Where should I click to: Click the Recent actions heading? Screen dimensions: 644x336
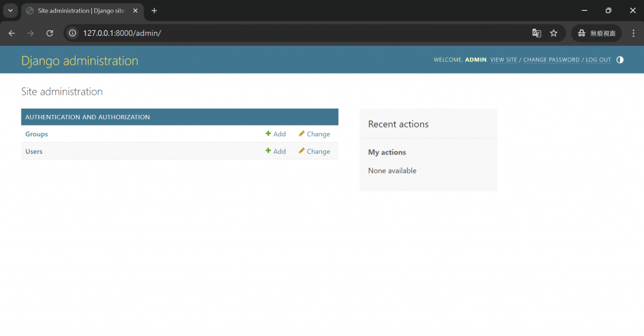point(398,124)
